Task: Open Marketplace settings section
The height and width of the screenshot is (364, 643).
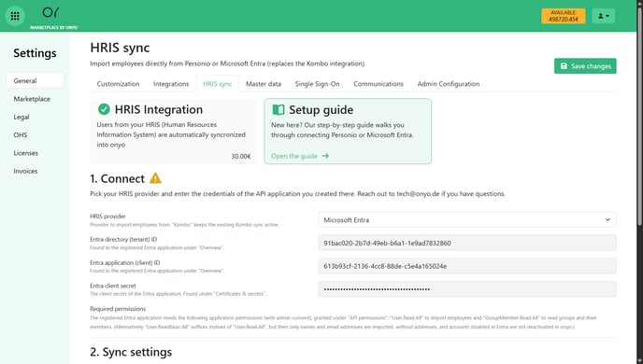Action: click(32, 99)
